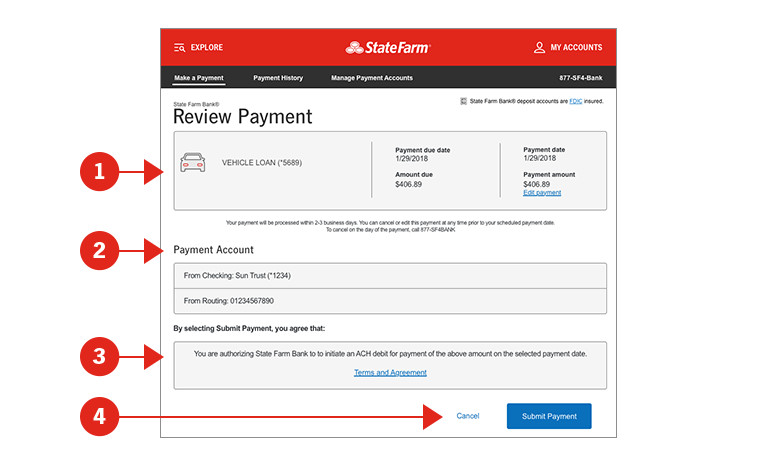Select From Routing: 01234567890 row
Viewport: 777px width, 464px height.
tap(390, 301)
